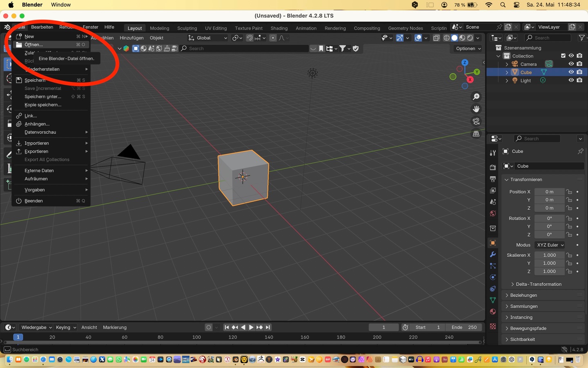Disable the Light in renders

tap(579, 81)
